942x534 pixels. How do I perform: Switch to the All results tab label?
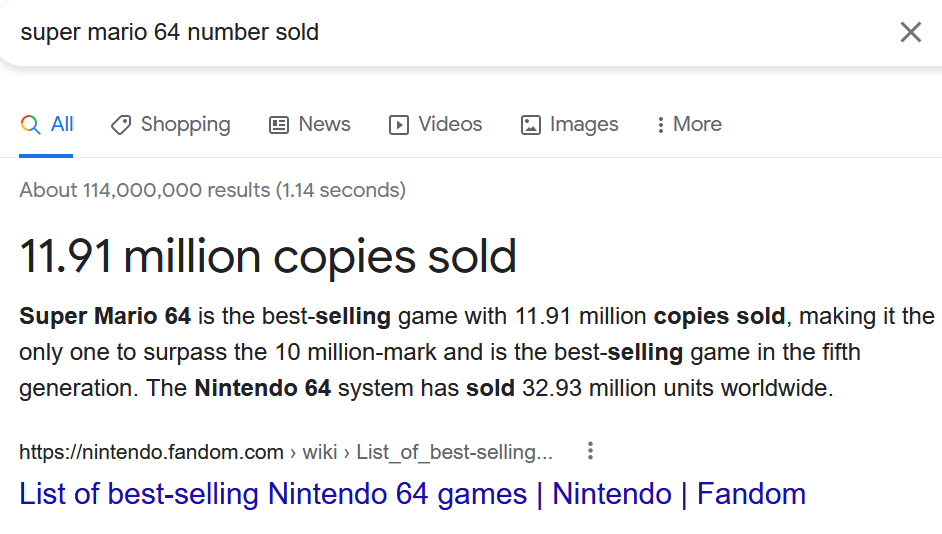point(62,124)
